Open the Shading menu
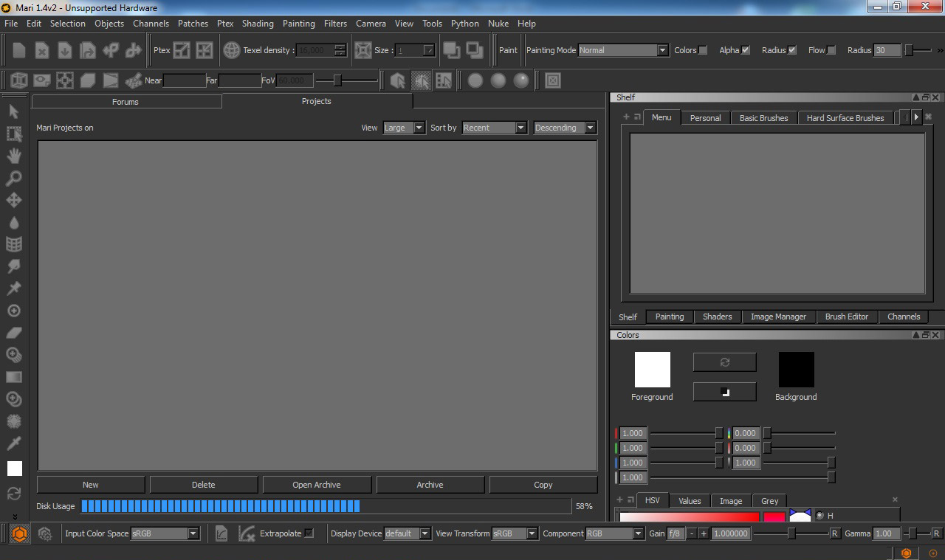 pos(258,24)
